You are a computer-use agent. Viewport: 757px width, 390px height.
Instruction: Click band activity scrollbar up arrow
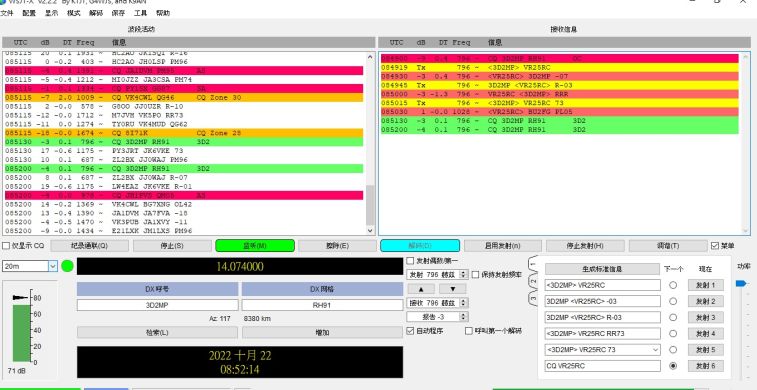point(370,56)
